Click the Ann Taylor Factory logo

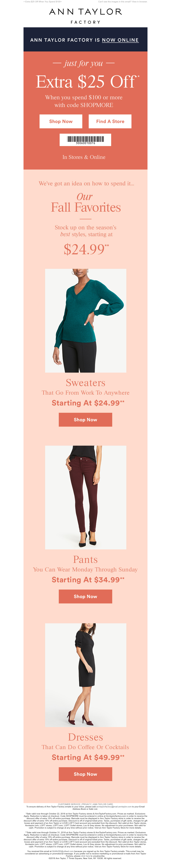pyautogui.click(x=85, y=16)
